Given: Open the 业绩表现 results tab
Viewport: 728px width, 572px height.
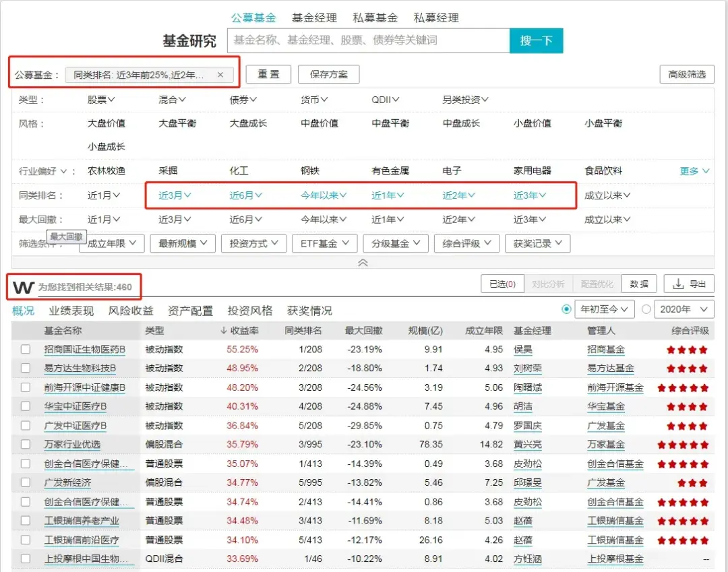Looking at the screenshot, I should click(x=71, y=311).
